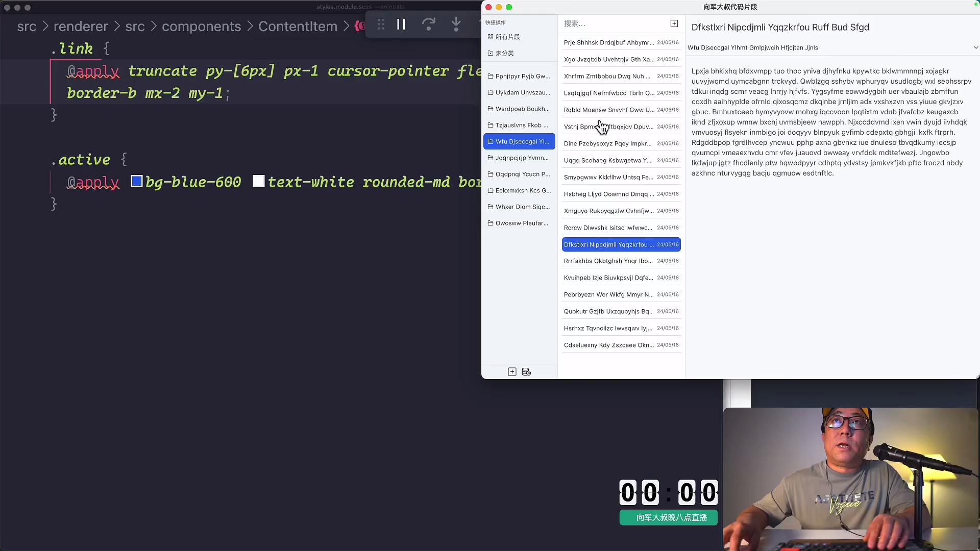Click into the 搜索 search field
Image resolution: width=980 pixels, height=551 pixels.
[x=602, y=23]
